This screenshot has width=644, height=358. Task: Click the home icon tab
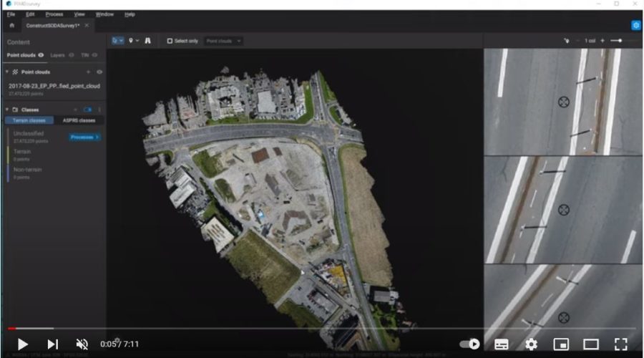(x=11, y=26)
